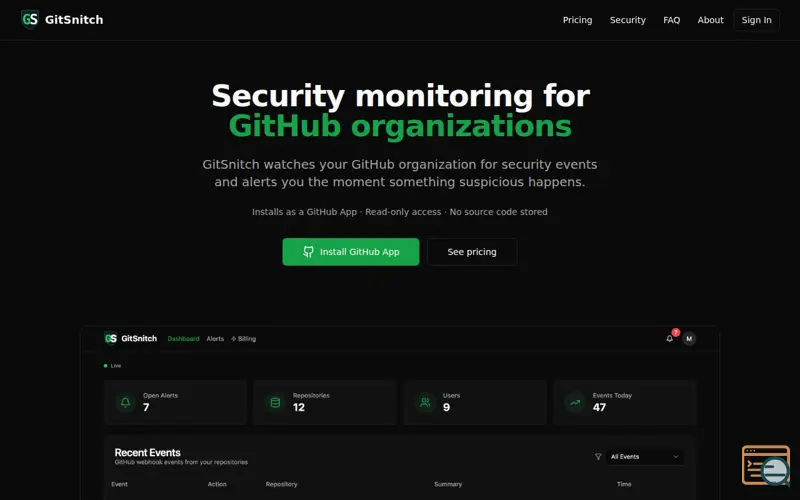This screenshot has width=800, height=500.
Task: Click the 'GitHub organizations' green headline
Action: [400, 126]
